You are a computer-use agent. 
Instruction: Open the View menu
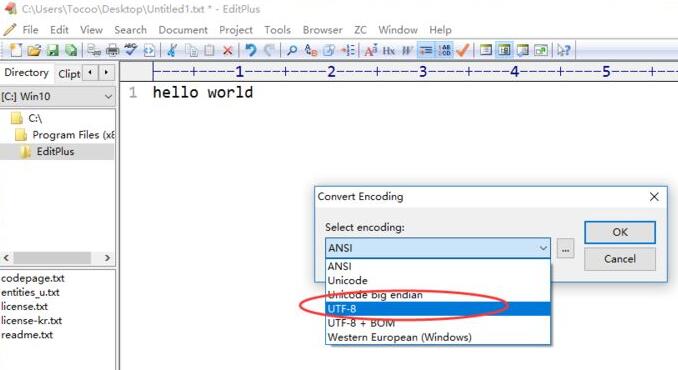[91, 30]
